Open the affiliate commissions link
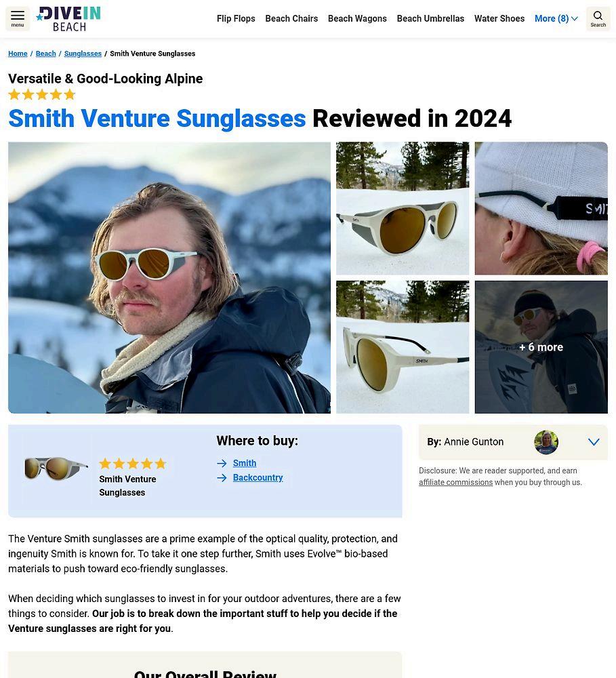This screenshot has width=616, height=678. [x=455, y=482]
